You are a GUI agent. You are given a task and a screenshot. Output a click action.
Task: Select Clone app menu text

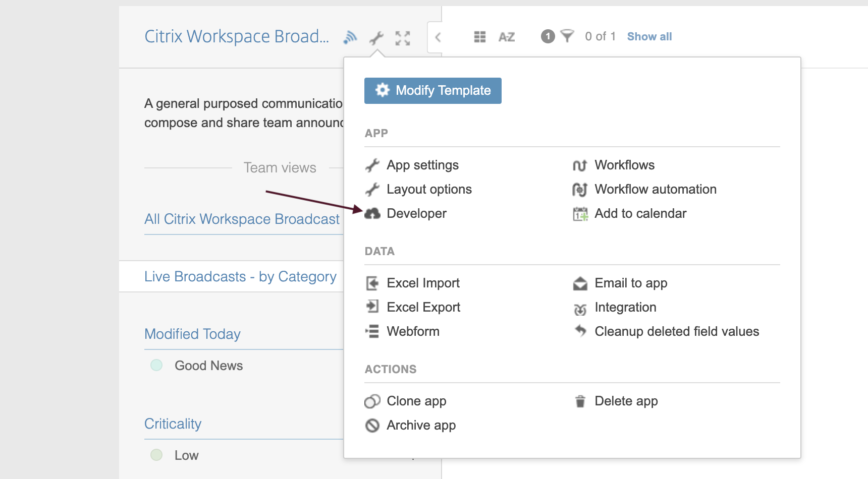click(416, 401)
